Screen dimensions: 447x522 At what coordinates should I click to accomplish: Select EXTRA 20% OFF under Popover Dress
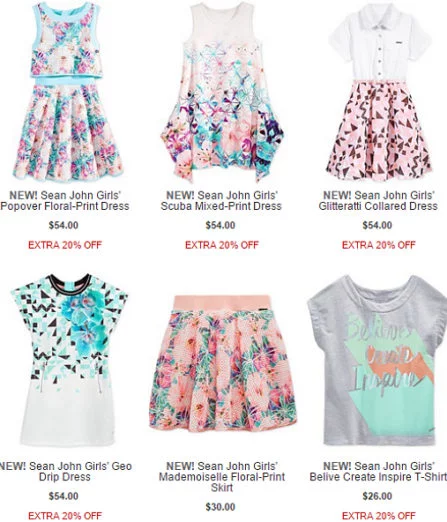point(65,245)
